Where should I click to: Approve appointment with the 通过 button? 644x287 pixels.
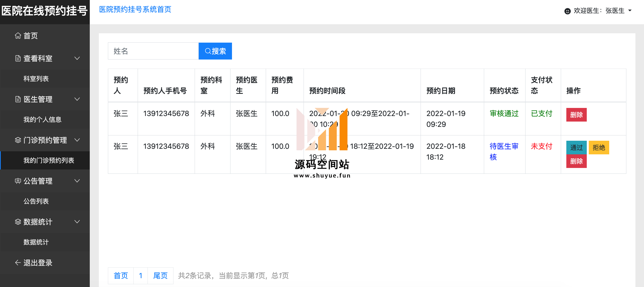click(576, 148)
